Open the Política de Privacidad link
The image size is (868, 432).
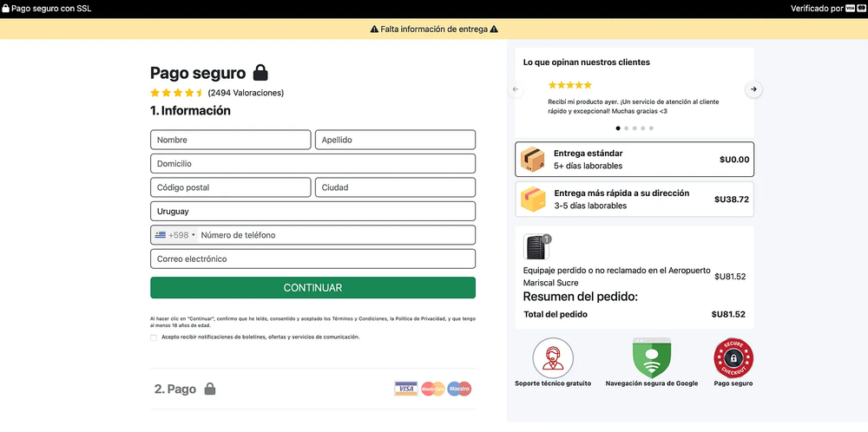(x=420, y=319)
